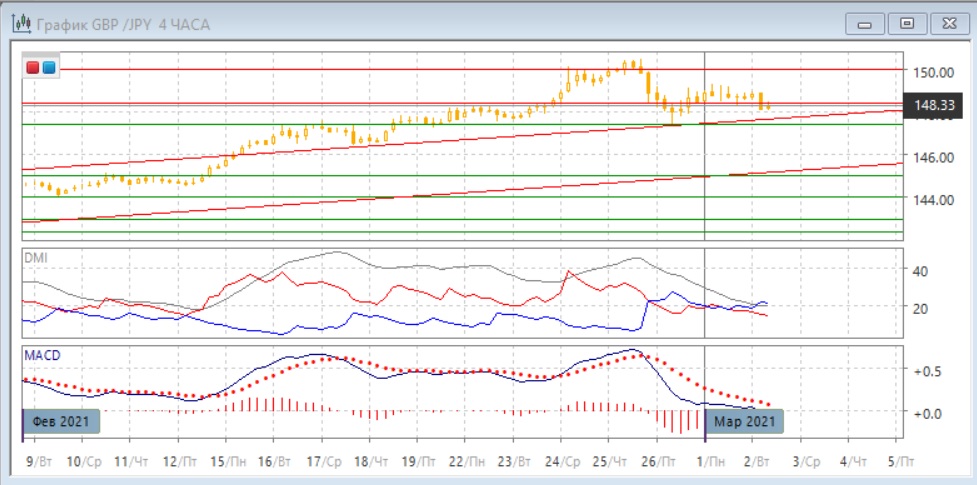Click the 40 level on DMI scale
The image size is (977, 485).
click(x=920, y=271)
